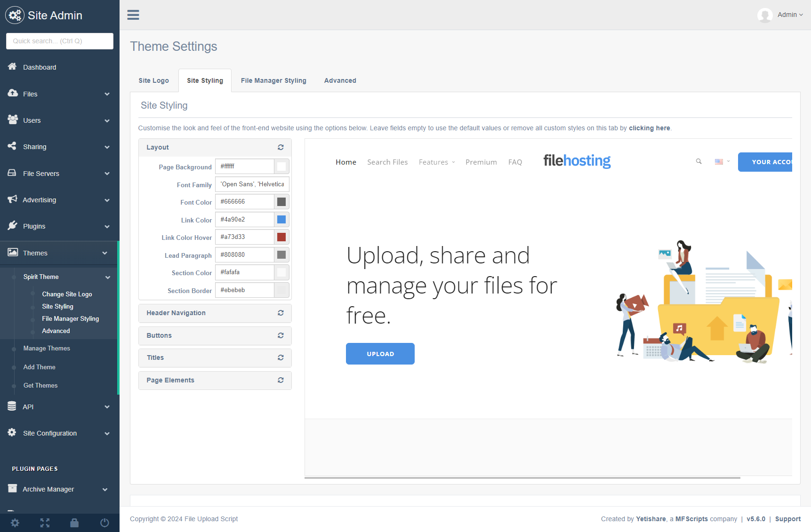Switch to the File Manager Styling tab
Screen dimensions: 811x532
tap(273, 80)
